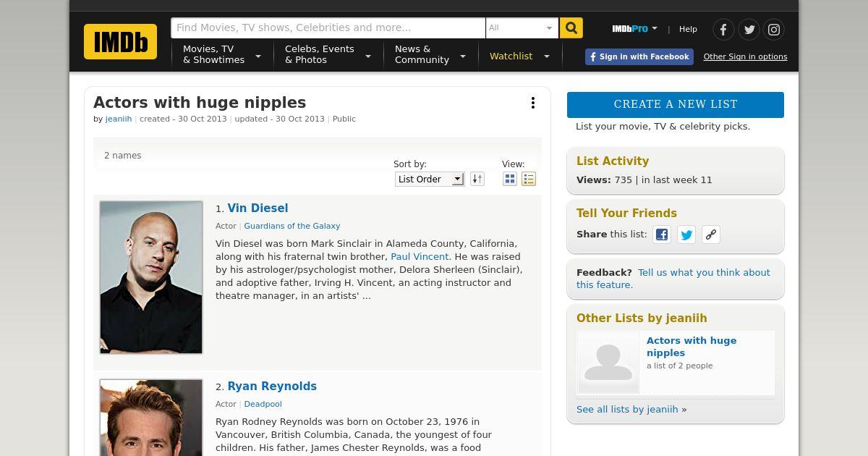Open Vin Diesel name link
868x456 pixels.
(258, 208)
